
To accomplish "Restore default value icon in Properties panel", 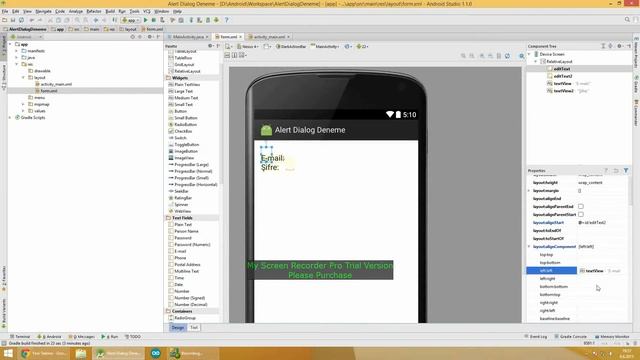I will pyautogui.click(x=616, y=171).
